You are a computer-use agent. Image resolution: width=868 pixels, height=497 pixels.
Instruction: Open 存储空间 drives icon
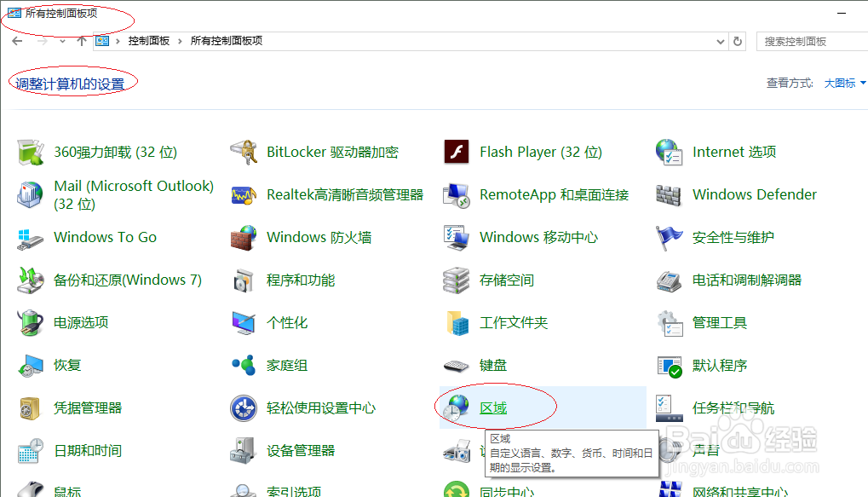457,280
